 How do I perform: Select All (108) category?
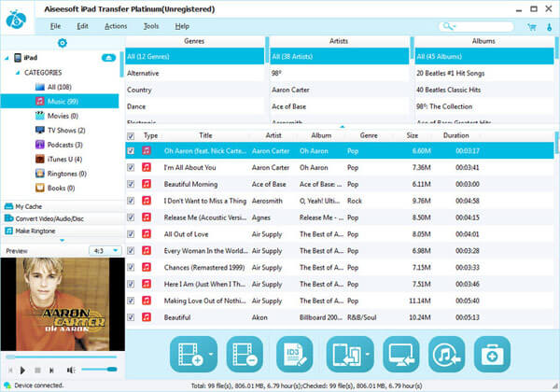[x=60, y=87]
